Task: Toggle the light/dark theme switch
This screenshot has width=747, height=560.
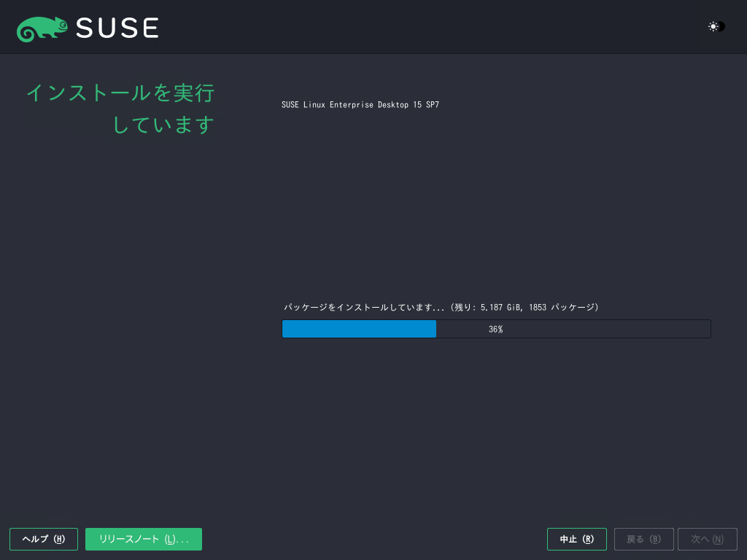Action: 716,27
